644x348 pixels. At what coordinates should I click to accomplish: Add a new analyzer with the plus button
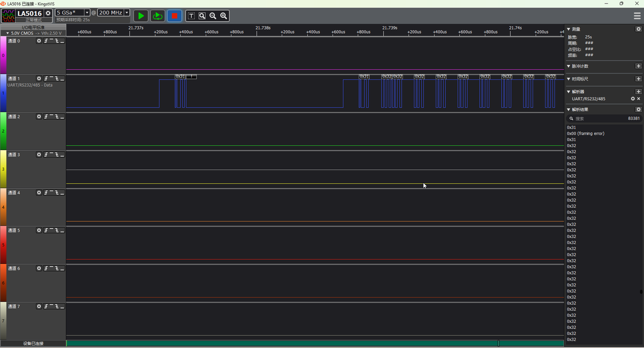638,92
